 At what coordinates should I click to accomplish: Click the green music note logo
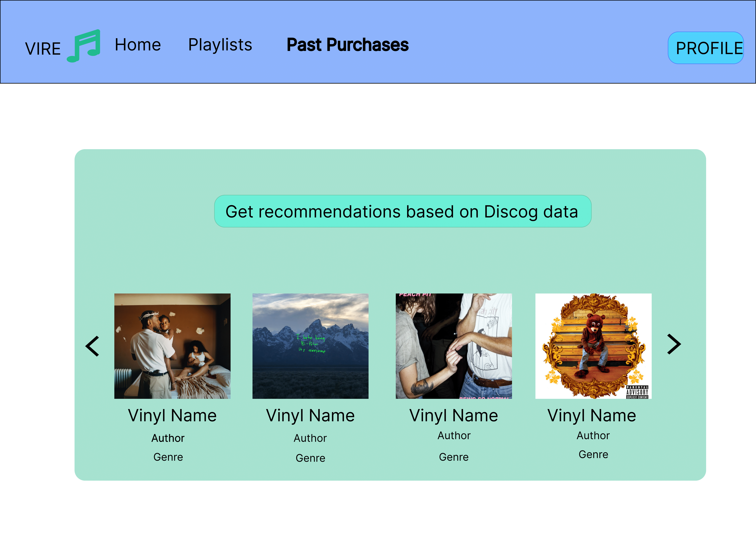click(84, 46)
